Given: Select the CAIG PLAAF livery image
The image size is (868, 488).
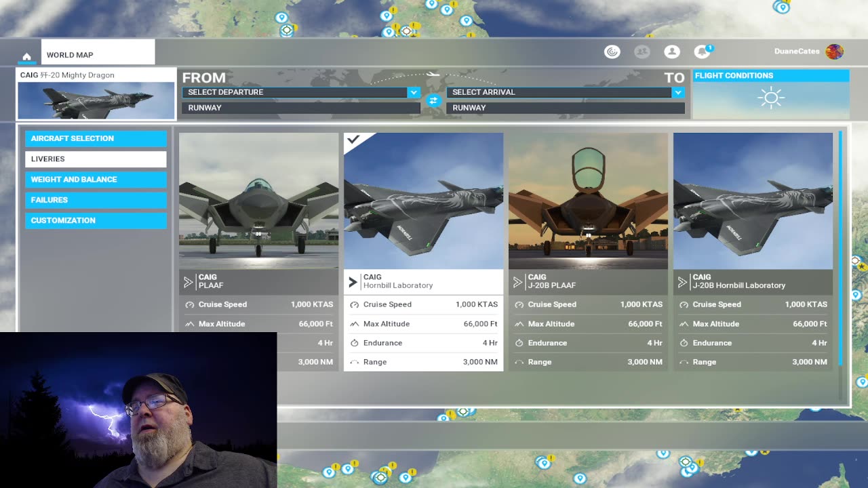Looking at the screenshot, I should [258, 201].
